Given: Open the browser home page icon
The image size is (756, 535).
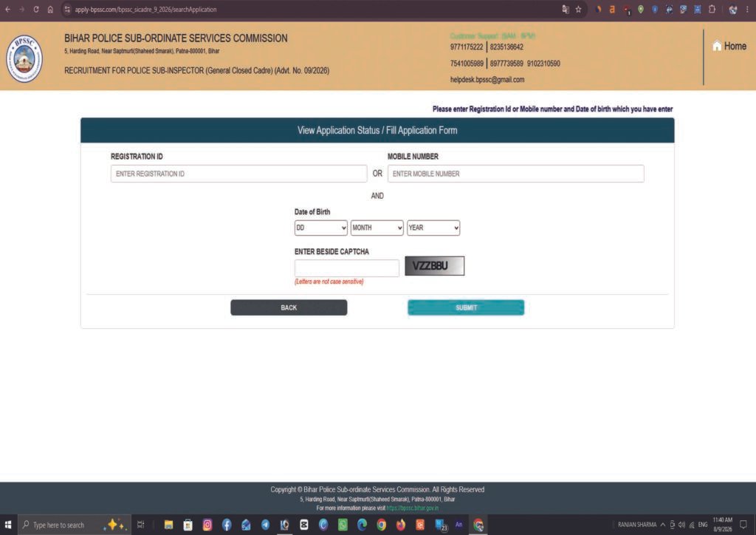Looking at the screenshot, I should click(50, 9).
